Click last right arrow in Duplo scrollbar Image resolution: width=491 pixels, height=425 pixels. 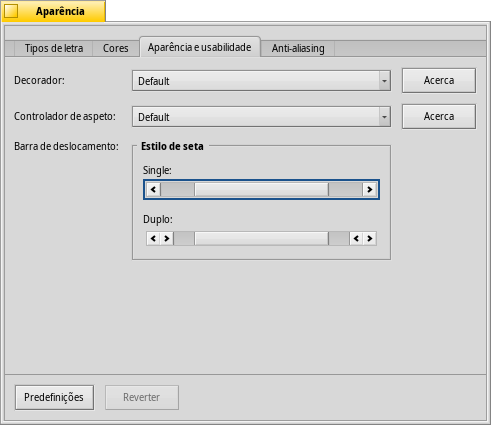370,239
